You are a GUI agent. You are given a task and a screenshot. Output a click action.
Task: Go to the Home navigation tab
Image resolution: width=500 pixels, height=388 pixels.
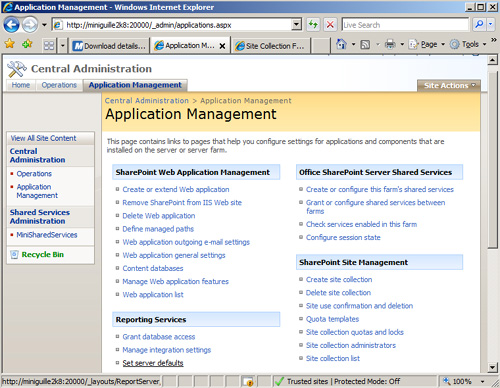(x=21, y=85)
